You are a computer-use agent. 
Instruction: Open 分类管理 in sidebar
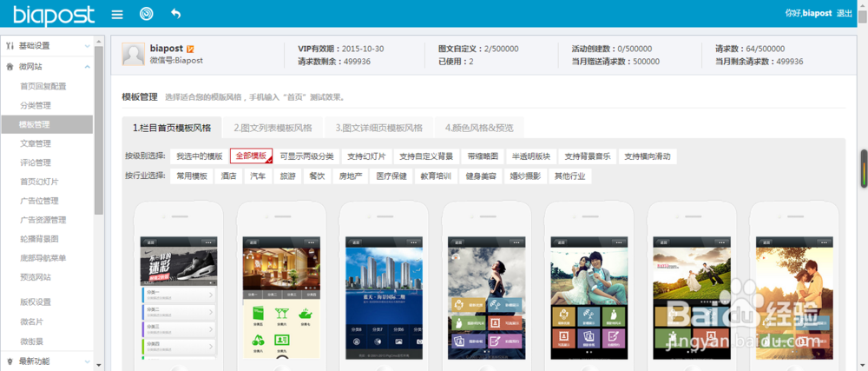click(36, 105)
